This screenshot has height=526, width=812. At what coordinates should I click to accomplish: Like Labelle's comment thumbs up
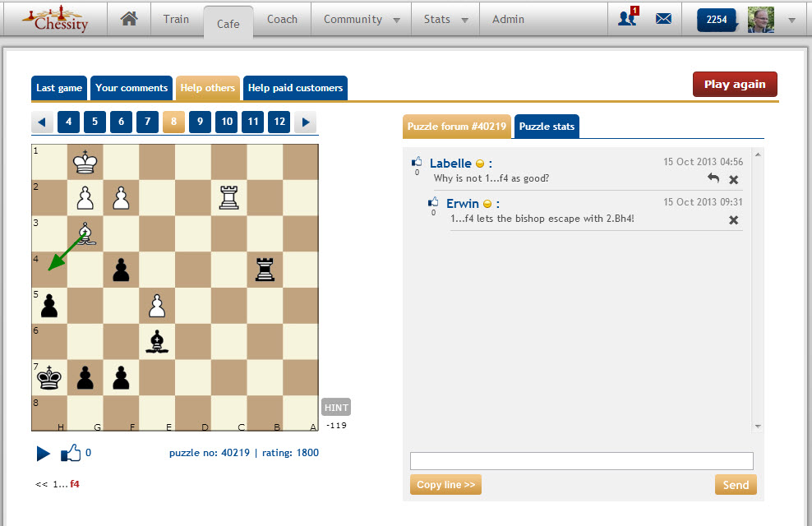coord(417,162)
